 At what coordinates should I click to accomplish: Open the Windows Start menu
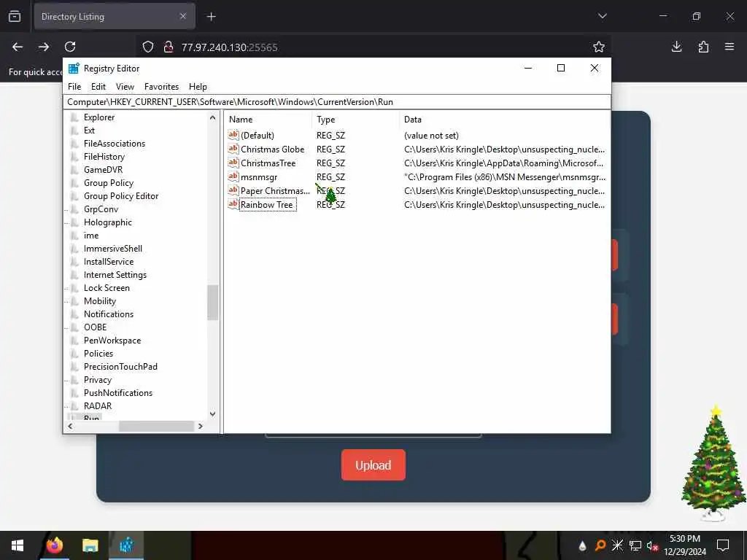[18, 545]
